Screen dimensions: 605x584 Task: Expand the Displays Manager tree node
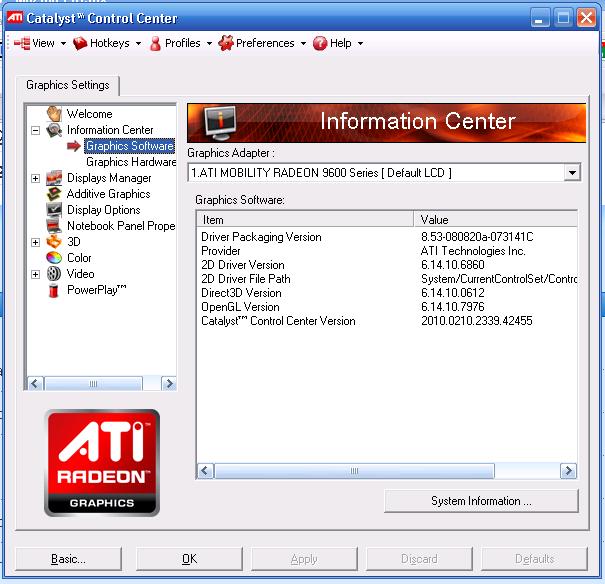[x=36, y=178]
